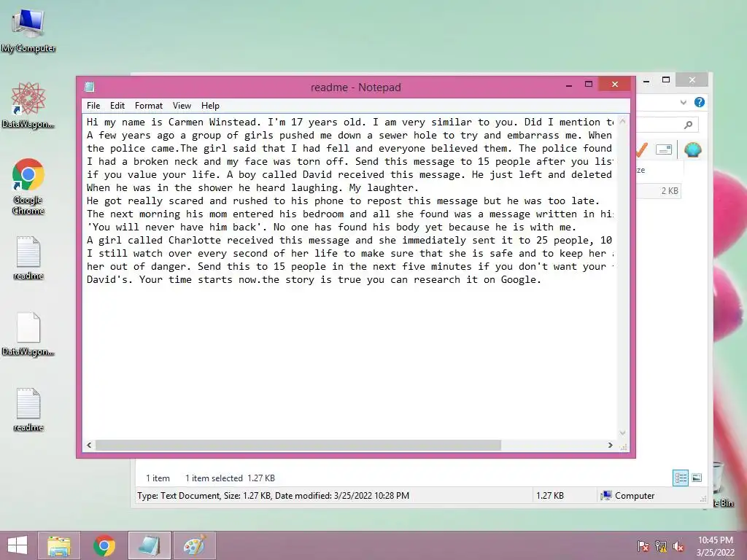The width and height of the screenshot is (747, 560).
Task: Click the '1 item selected 1.27 KB' status text
Action: (230, 478)
